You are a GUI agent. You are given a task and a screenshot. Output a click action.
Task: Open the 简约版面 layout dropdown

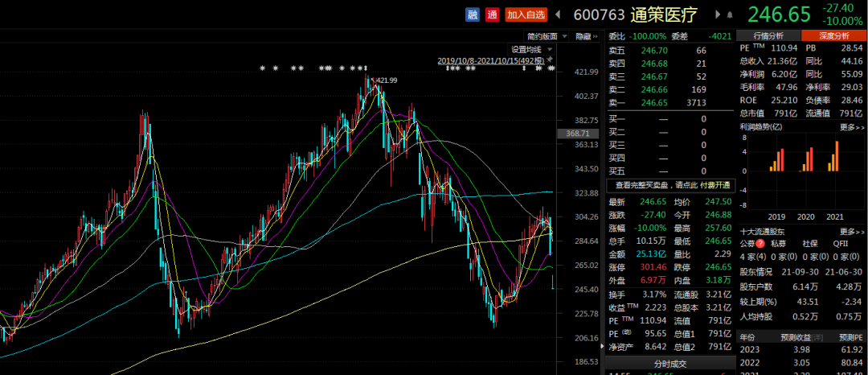tap(547, 36)
